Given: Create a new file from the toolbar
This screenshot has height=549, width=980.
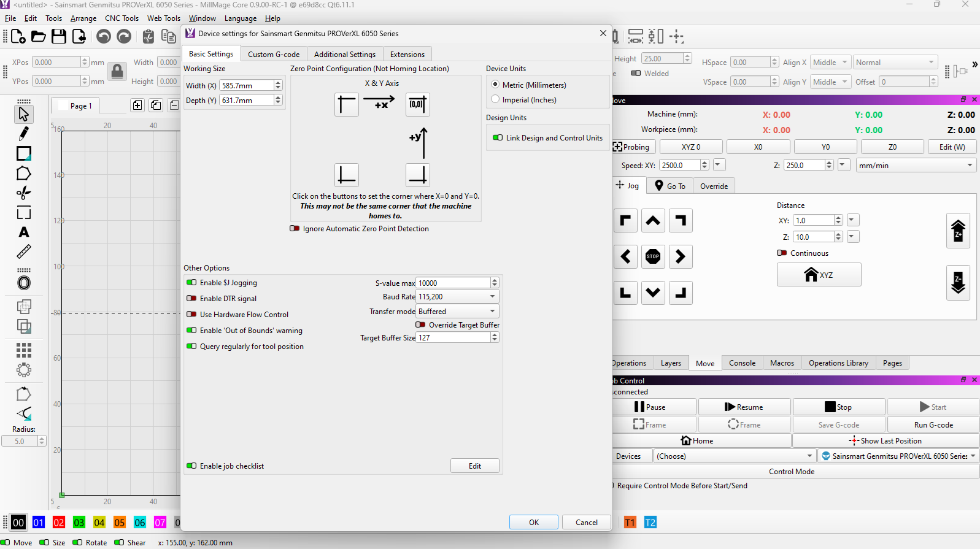Looking at the screenshot, I should pos(18,37).
